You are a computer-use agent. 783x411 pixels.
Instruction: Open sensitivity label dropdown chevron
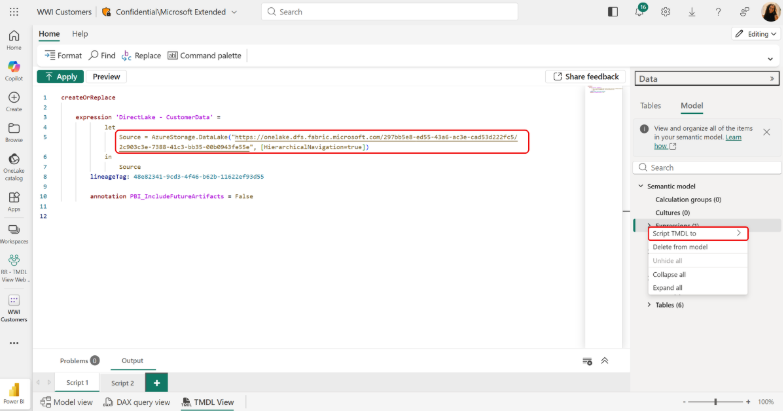coord(234,12)
